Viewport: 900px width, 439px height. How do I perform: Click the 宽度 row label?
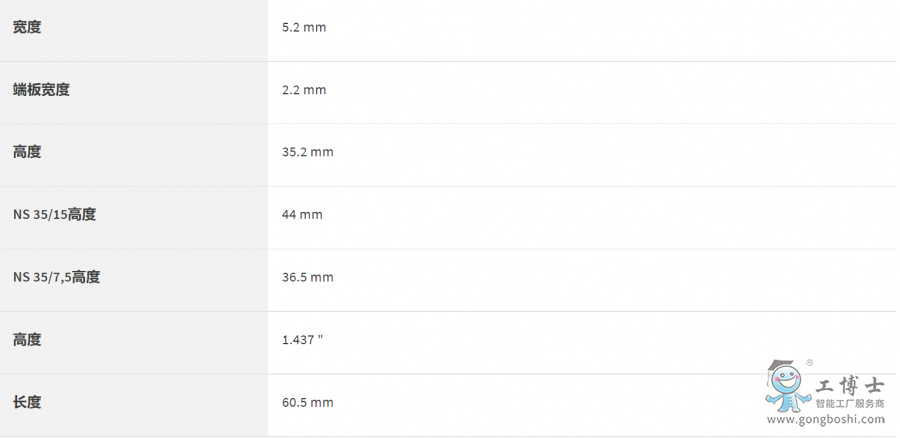click(x=27, y=27)
